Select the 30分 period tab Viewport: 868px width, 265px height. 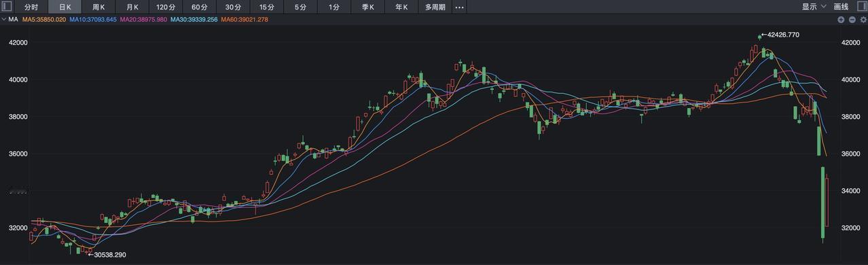(x=233, y=7)
